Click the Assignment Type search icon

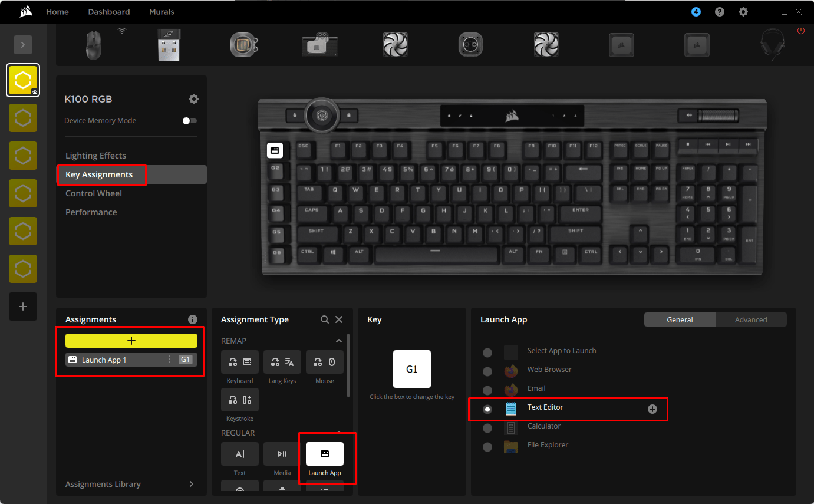(x=324, y=319)
